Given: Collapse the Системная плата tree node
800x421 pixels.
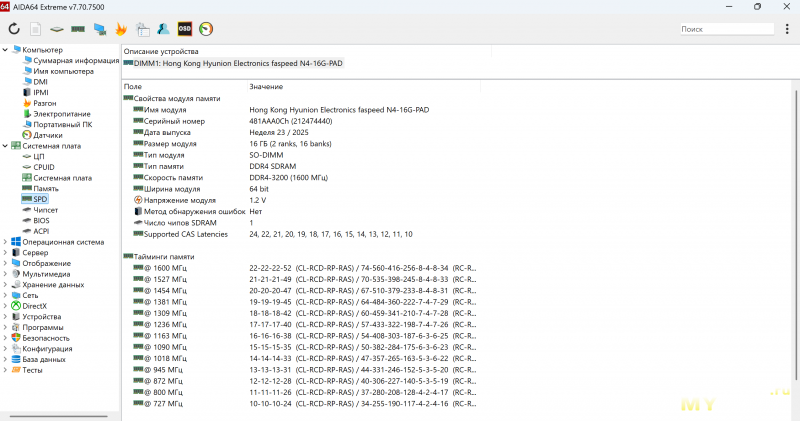Looking at the screenshot, I should (6, 146).
